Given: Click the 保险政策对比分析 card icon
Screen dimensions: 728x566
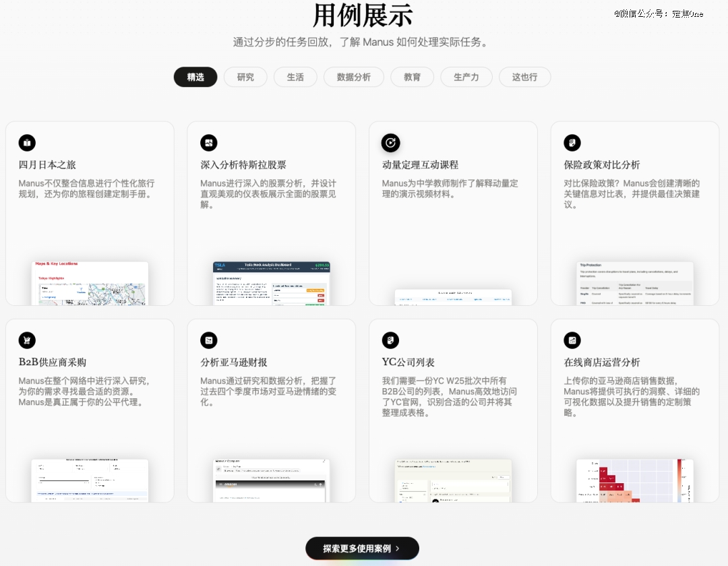Looking at the screenshot, I should click(x=572, y=143).
